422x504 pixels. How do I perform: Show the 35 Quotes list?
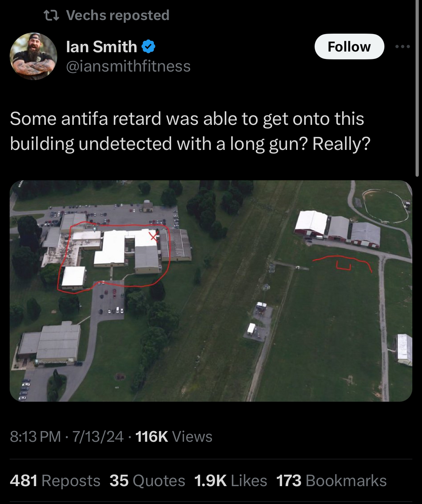point(147,481)
